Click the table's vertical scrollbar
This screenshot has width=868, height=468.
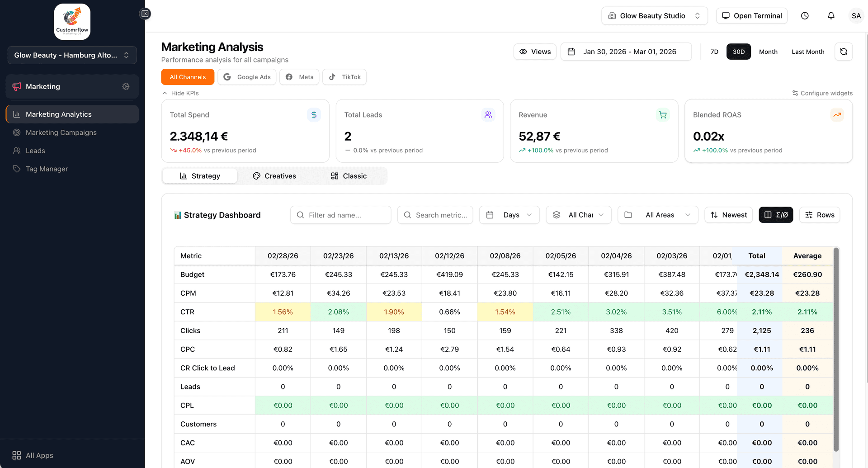tap(836, 348)
